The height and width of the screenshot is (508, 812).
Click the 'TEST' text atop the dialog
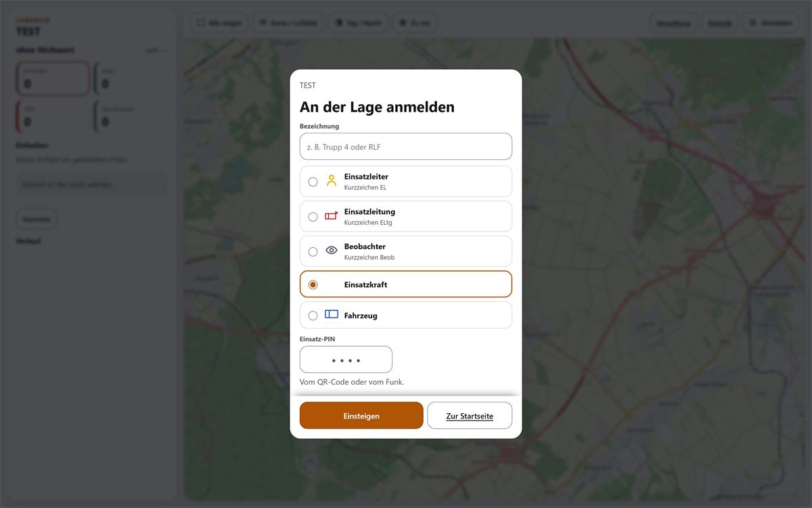(308, 85)
